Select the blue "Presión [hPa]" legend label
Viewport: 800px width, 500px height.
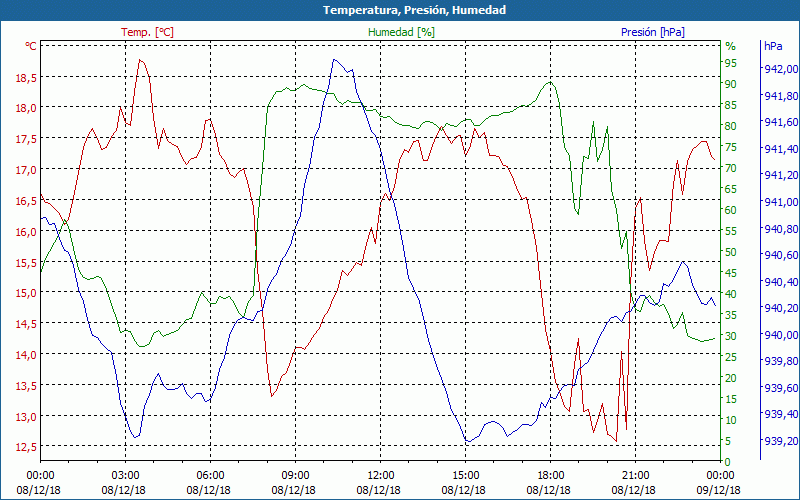click(653, 32)
